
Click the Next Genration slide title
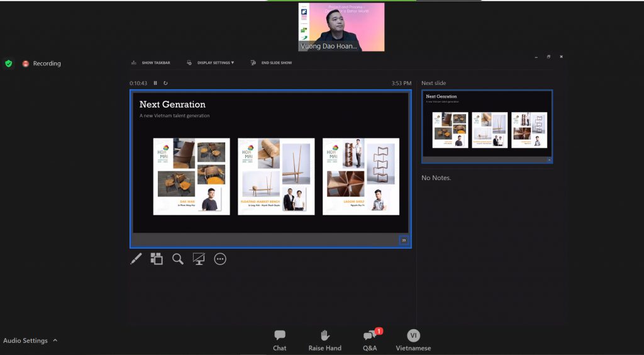point(172,104)
